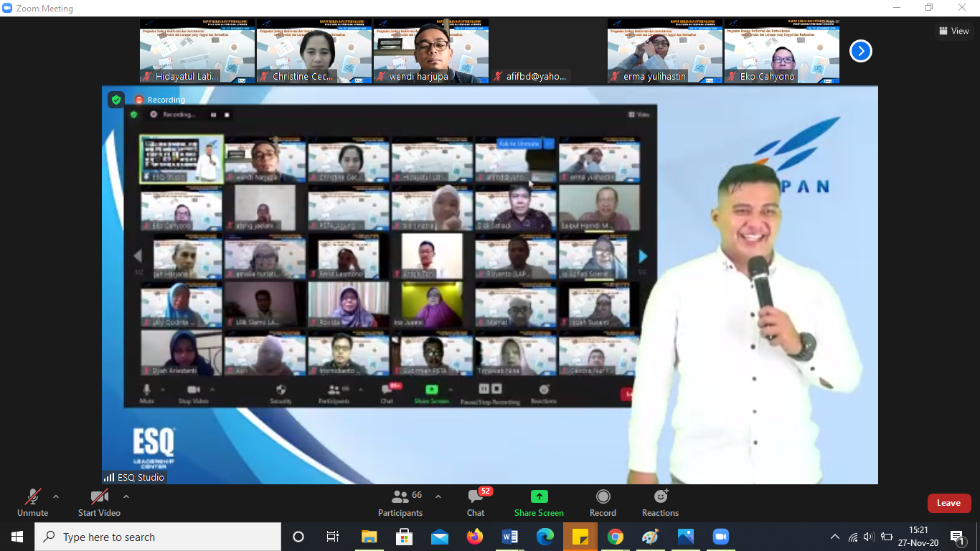Open the Chat panel
The width and height of the screenshot is (980, 551).
475,503
